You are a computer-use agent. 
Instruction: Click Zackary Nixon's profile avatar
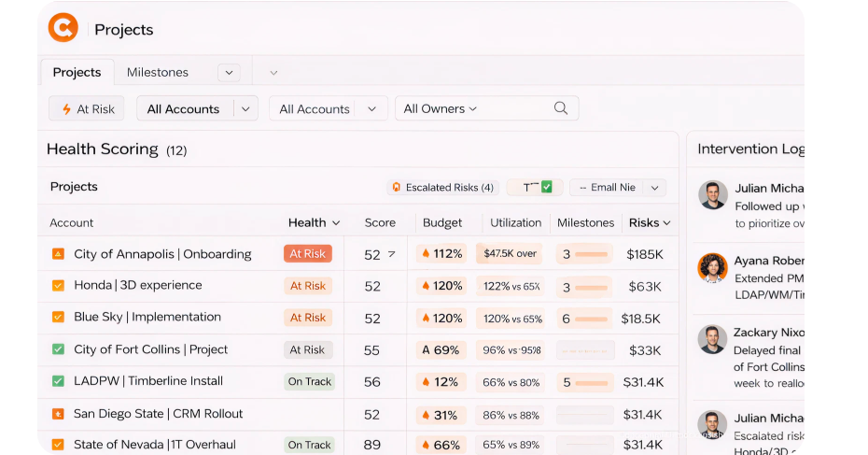point(713,339)
